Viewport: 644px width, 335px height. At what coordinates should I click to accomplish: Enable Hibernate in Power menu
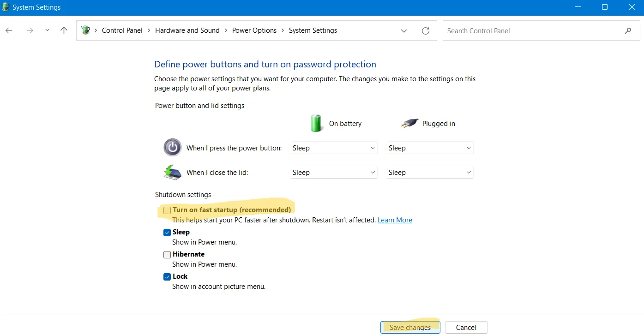(x=167, y=254)
